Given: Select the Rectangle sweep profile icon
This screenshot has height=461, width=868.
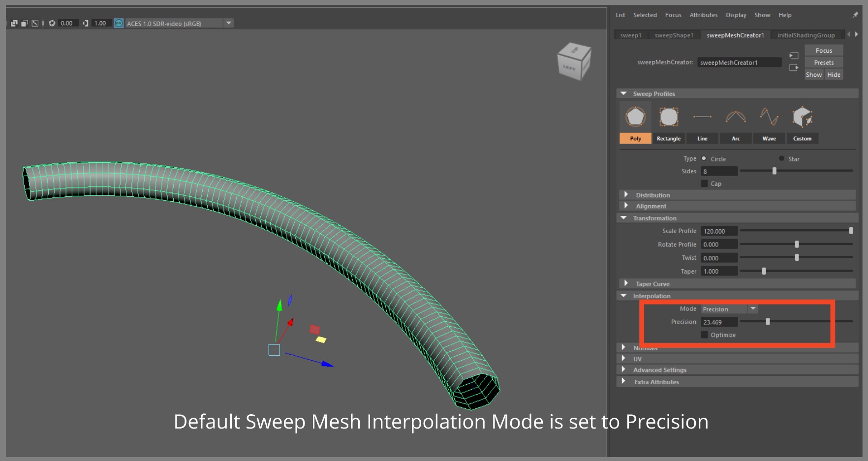Looking at the screenshot, I should click(669, 118).
